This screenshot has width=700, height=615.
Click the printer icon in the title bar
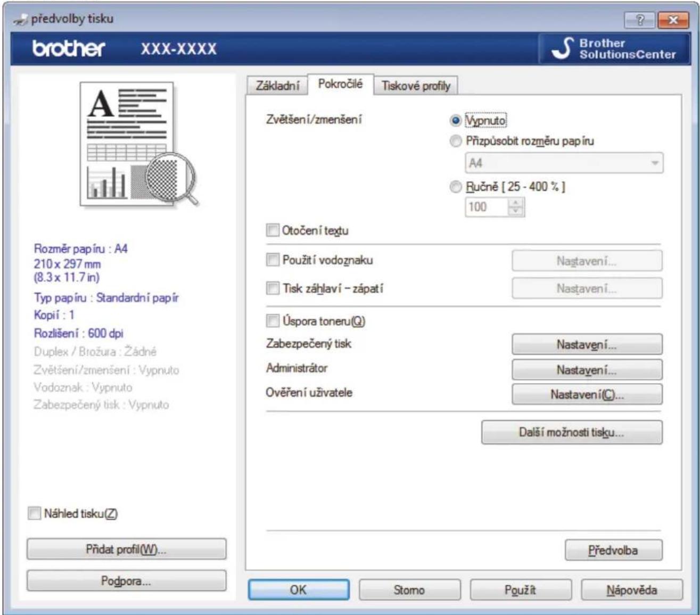point(21,19)
